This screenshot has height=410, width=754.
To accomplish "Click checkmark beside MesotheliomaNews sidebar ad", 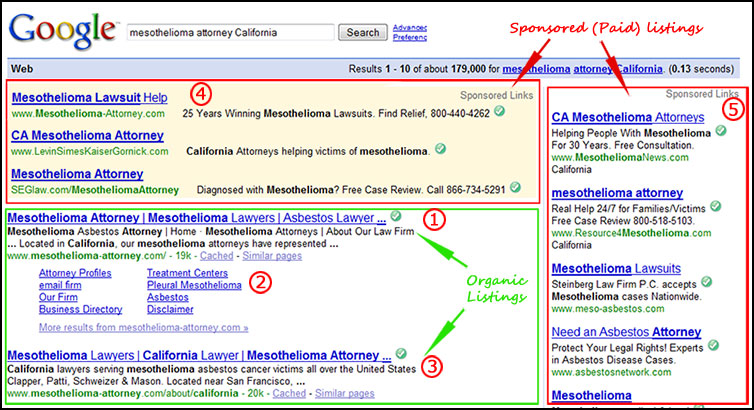I will tap(721, 130).
